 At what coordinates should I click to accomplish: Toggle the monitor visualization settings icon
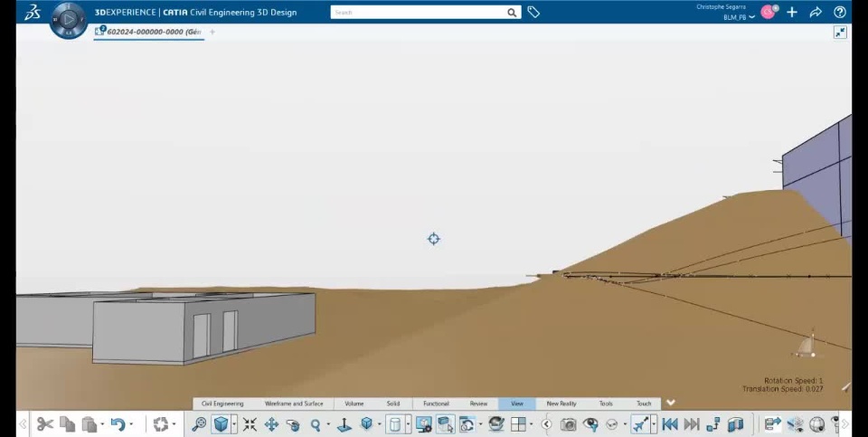(x=424, y=425)
